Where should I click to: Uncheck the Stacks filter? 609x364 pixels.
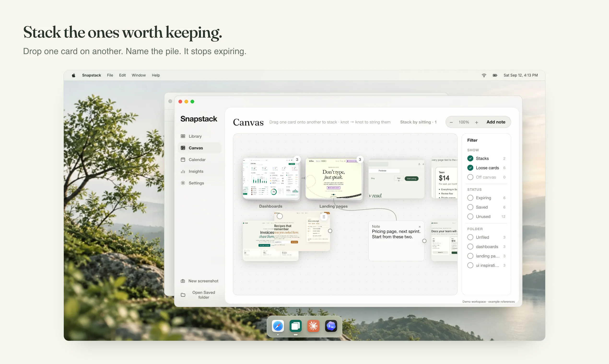click(470, 159)
